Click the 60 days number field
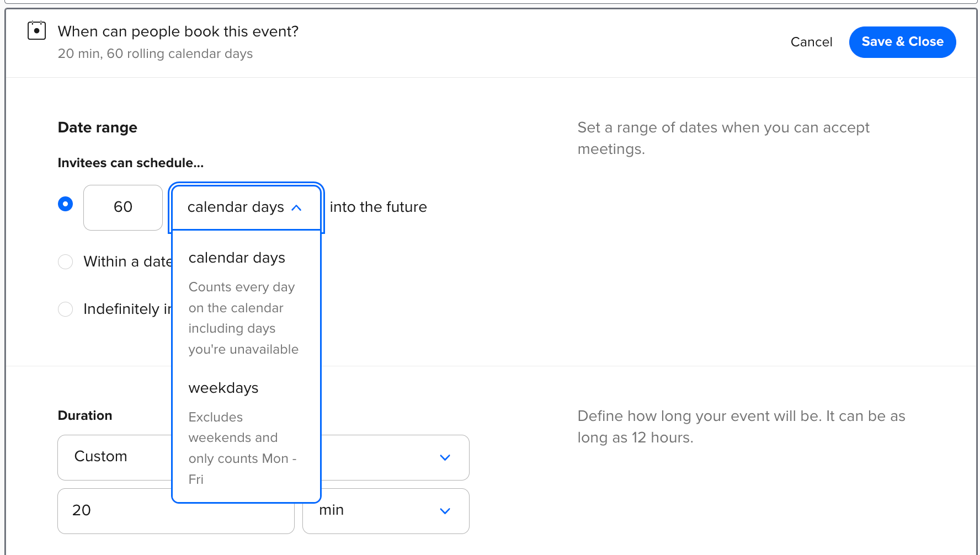The width and height of the screenshot is (980, 555). click(122, 207)
